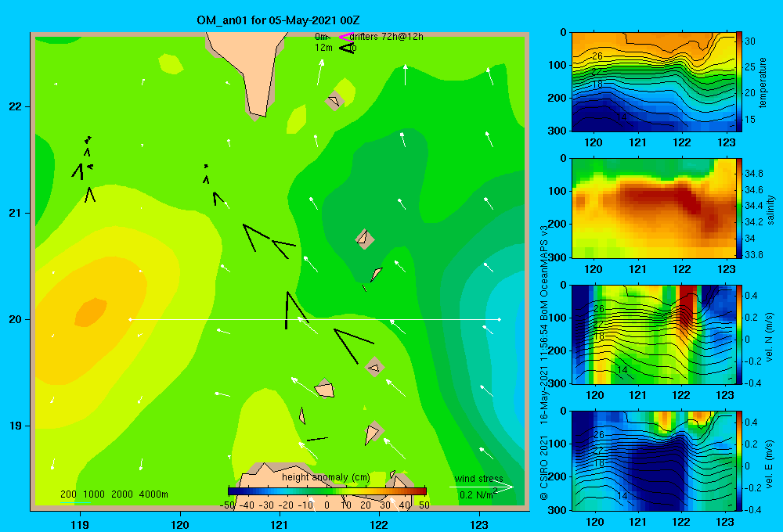783x532 pixels.
Task: Click the '200 1000 2000 4000m' depth contour legend
Action: (114, 494)
